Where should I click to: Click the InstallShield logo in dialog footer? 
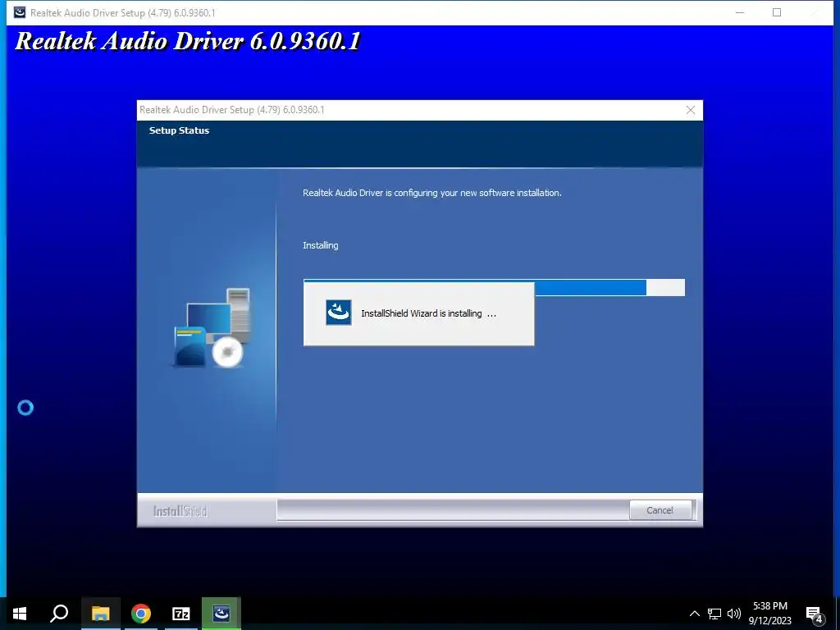pos(180,511)
